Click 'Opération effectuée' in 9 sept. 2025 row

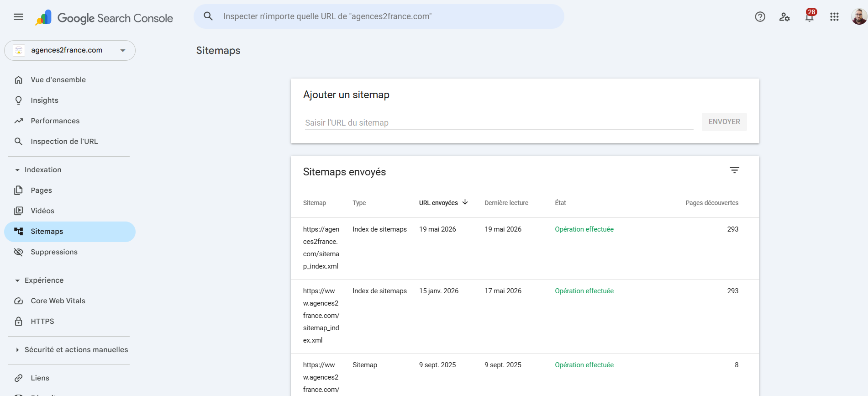584,365
